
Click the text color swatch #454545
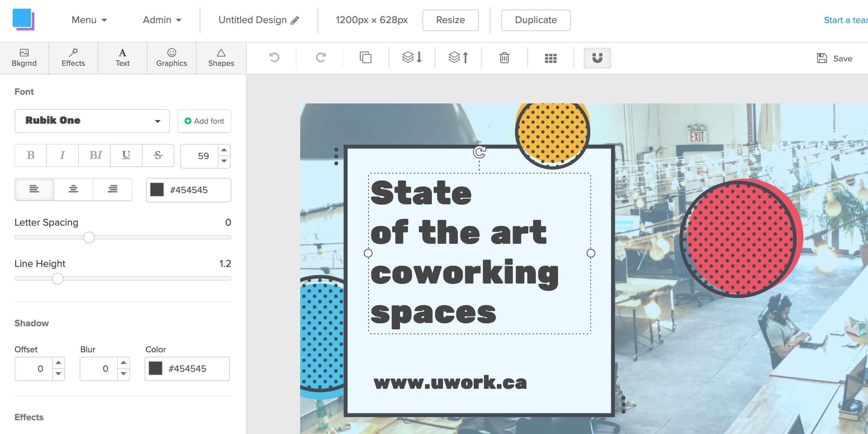(x=157, y=190)
